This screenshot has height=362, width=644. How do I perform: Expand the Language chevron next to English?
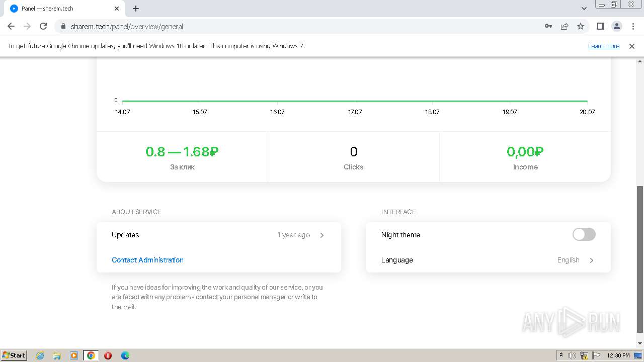[592, 260]
